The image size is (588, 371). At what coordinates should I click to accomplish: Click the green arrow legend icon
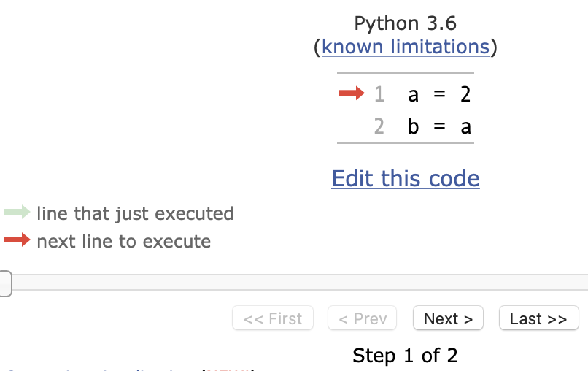coord(18,212)
